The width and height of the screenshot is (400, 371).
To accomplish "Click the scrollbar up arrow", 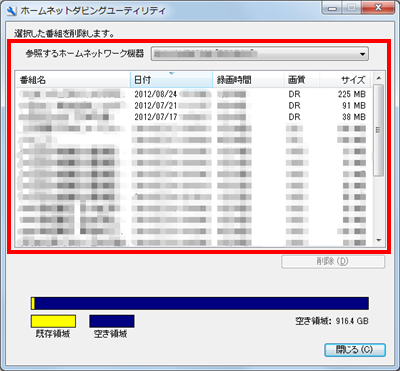I will click(x=378, y=78).
